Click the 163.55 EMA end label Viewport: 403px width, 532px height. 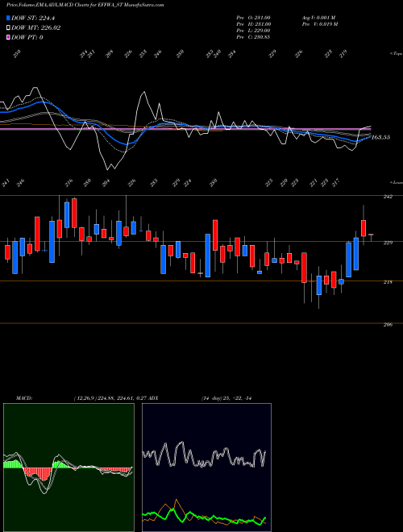(380, 137)
